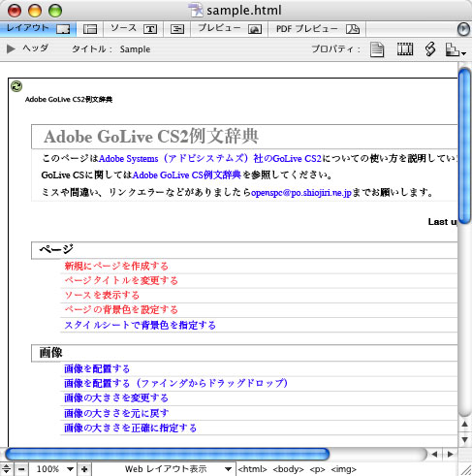Expand the ヘッダ section triangle
472x476 pixels.
(x=11, y=48)
